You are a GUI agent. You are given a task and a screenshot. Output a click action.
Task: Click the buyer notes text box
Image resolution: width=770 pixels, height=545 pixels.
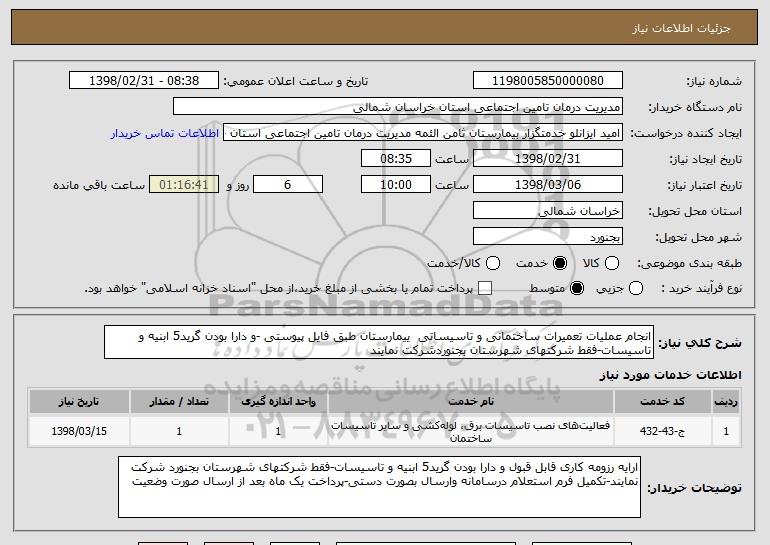point(380,487)
